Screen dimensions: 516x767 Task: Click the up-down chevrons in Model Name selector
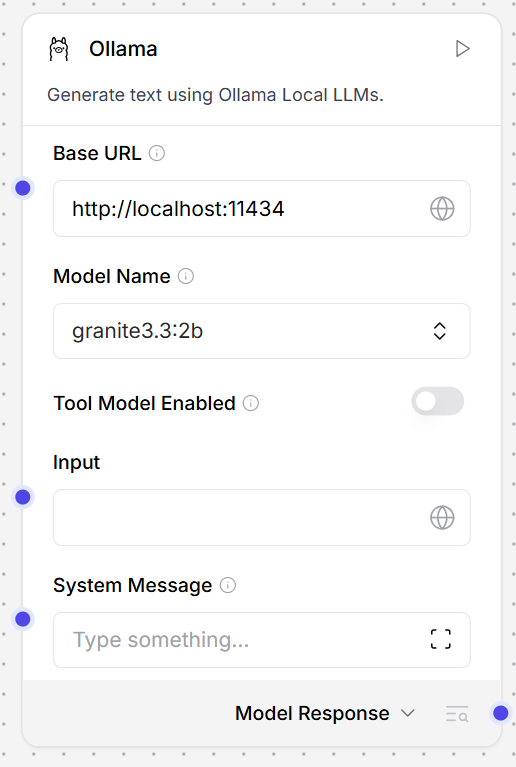440,331
